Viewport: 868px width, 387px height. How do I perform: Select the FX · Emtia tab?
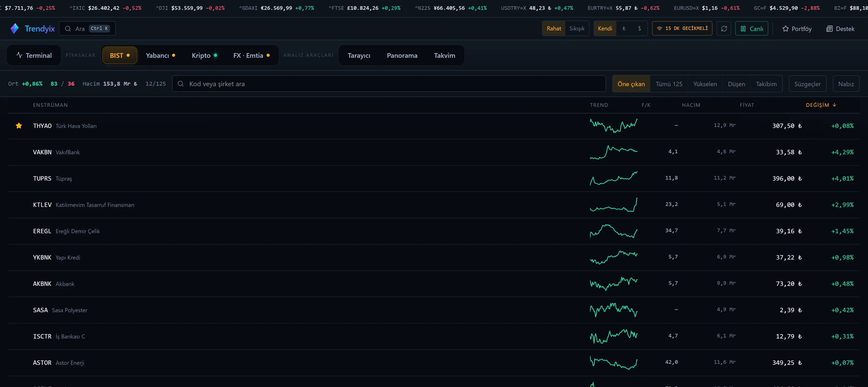click(x=251, y=55)
